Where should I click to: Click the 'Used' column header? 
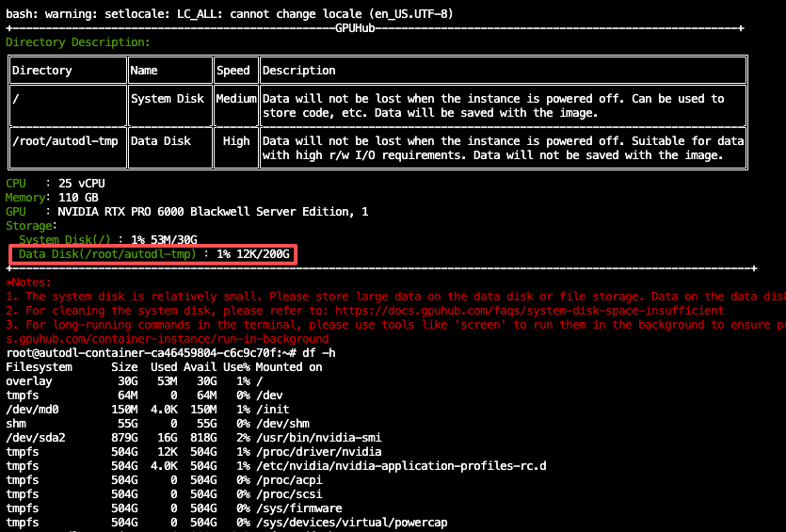point(164,367)
